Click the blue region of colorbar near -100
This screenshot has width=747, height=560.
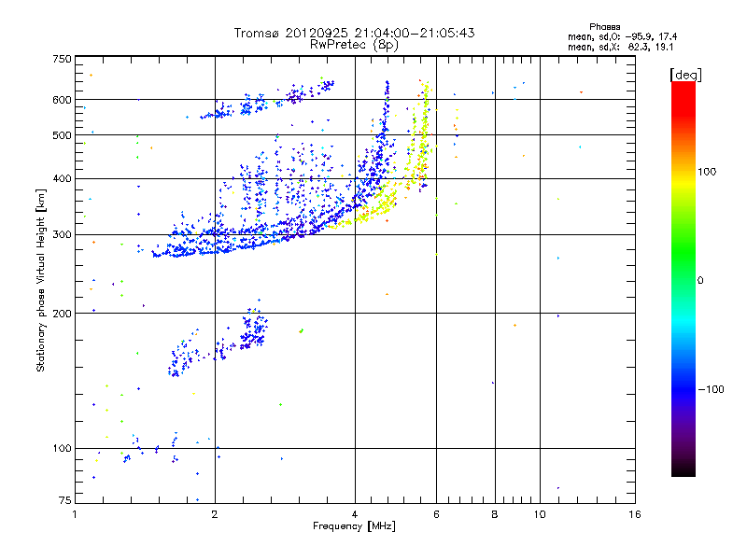684,388
